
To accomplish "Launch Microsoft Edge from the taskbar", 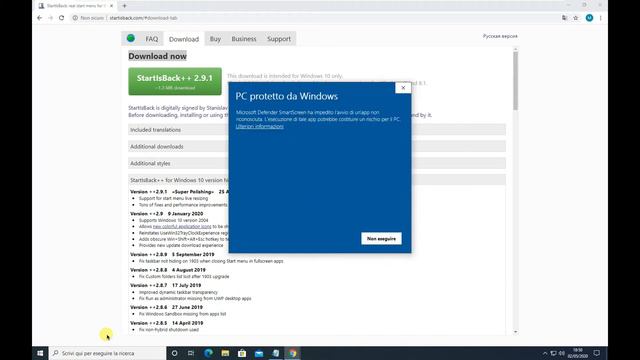I will click(x=208, y=353).
